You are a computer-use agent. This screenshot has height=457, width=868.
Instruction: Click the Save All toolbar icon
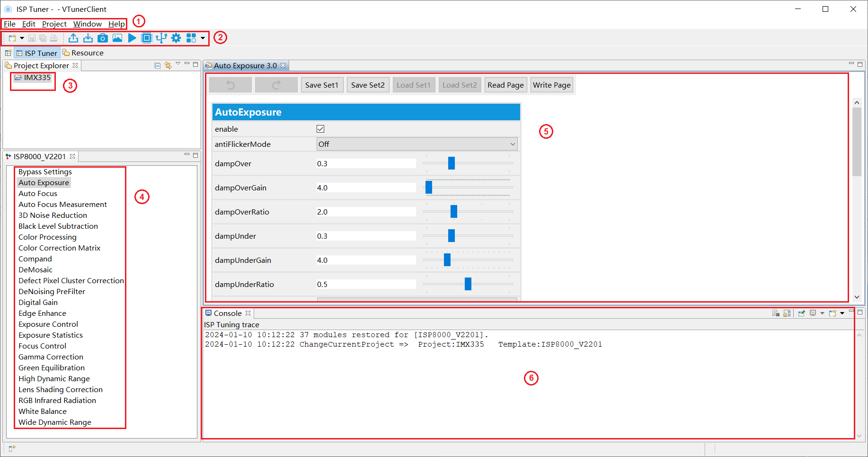tap(43, 38)
